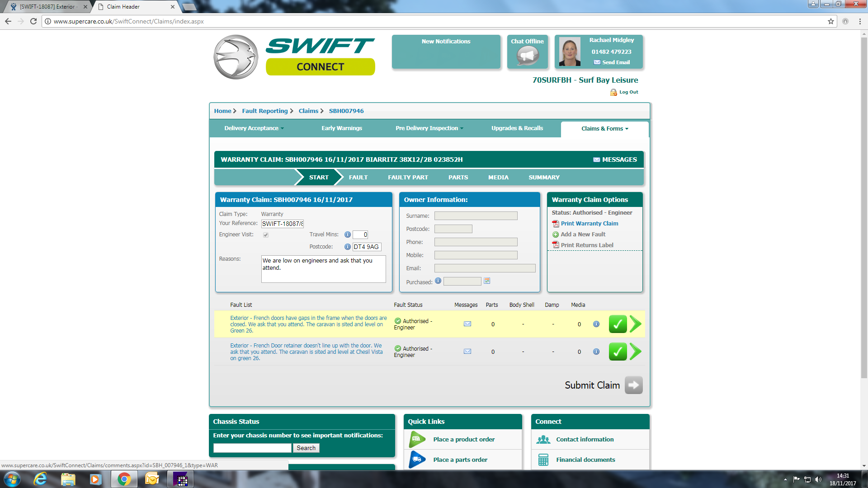Click green arrow on first fault row

[635, 324]
